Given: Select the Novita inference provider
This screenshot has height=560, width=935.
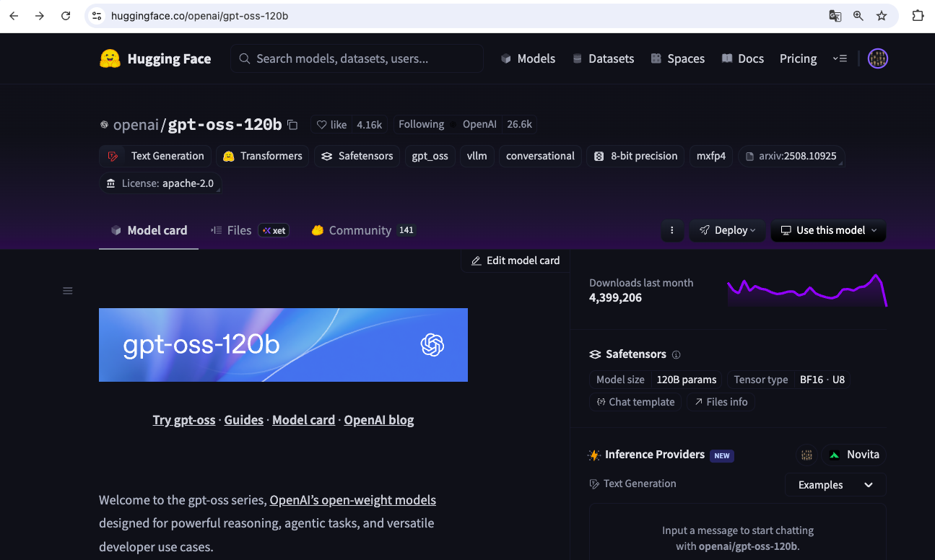Looking at the screenshot, I should click(853, 455).
